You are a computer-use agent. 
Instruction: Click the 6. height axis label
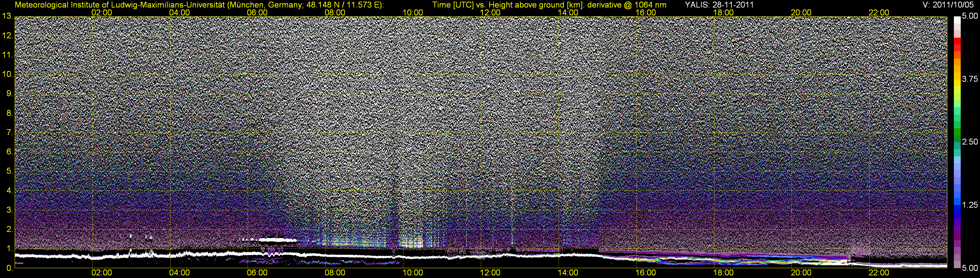pyautogui.click(x=9, y=152)
